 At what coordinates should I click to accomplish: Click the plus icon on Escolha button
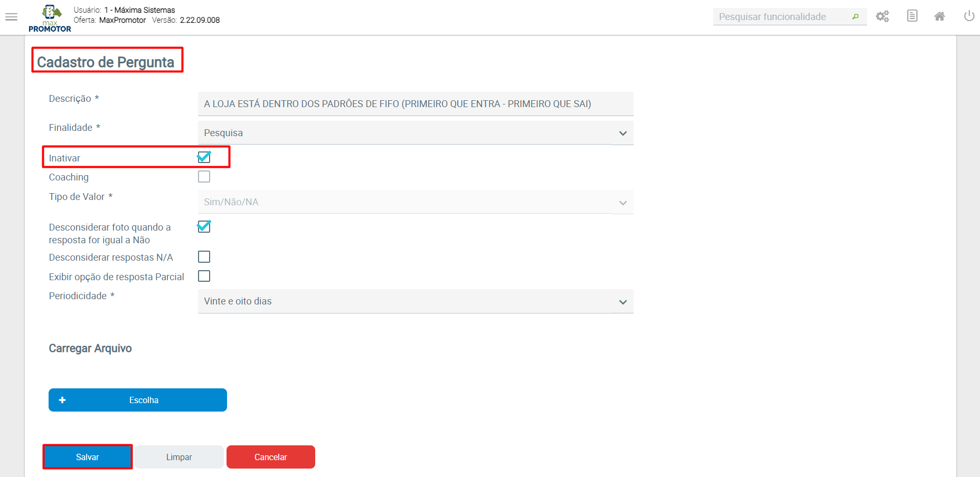pyautogui.click(x=62, y=400)
